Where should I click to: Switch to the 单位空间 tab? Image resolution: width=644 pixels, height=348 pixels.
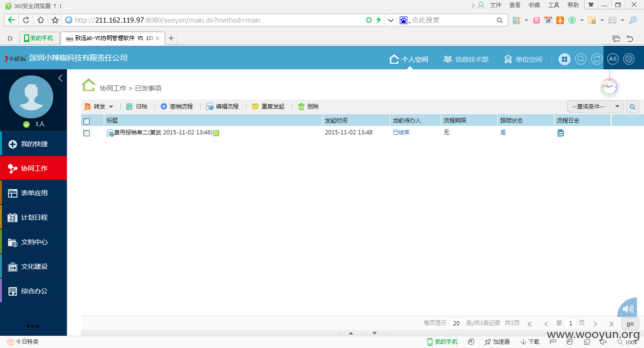(523, 59)
